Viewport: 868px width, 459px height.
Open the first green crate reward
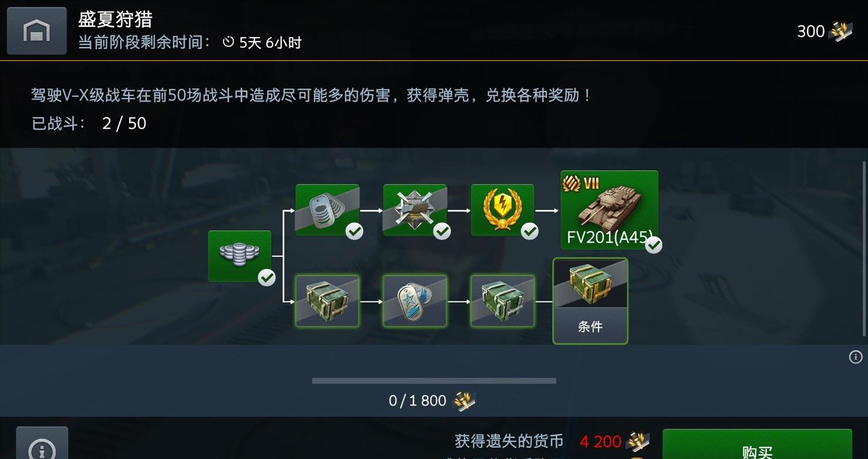(327, 301)
